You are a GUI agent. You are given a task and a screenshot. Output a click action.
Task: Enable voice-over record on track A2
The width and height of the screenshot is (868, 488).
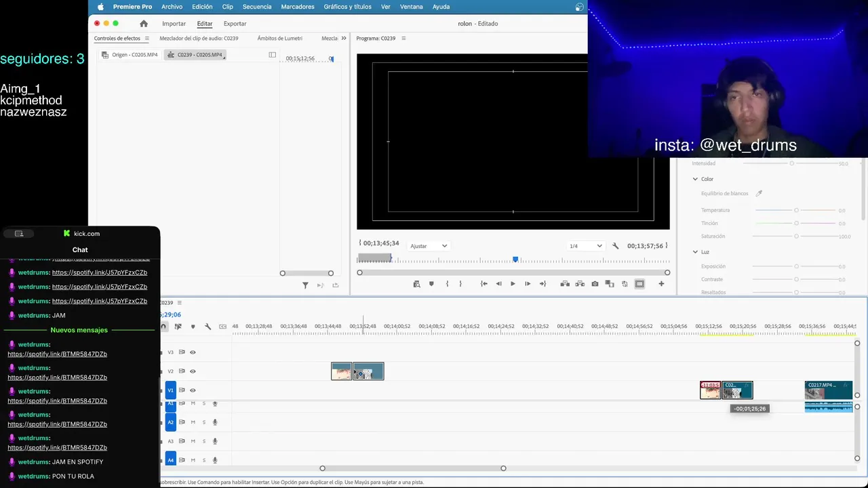215,422
